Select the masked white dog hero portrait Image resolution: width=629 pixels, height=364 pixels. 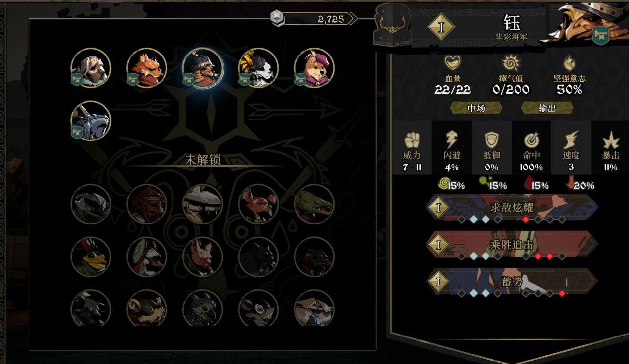coord(91,68)
